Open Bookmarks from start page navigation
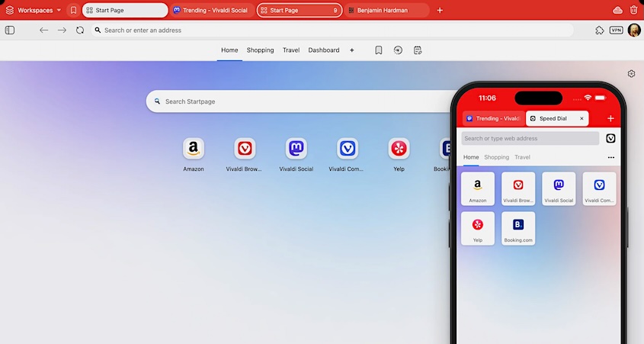This screenshot has width=644, height=344. coord(379,50)
